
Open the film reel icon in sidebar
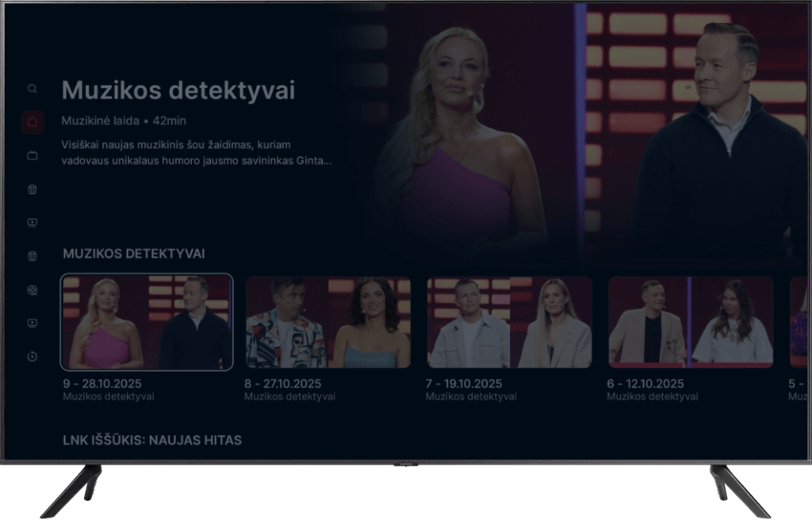tap(33, 289)
